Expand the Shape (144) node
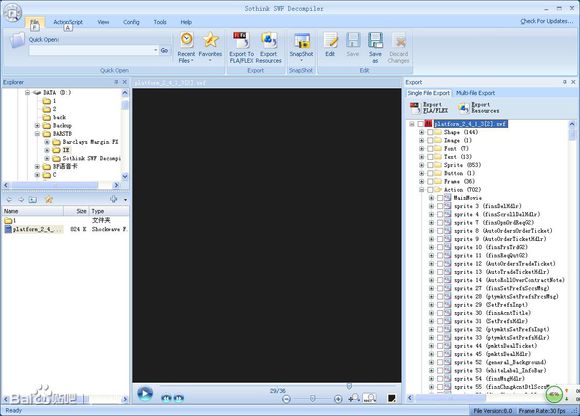 pyautogui.click(x=421, y=132)
